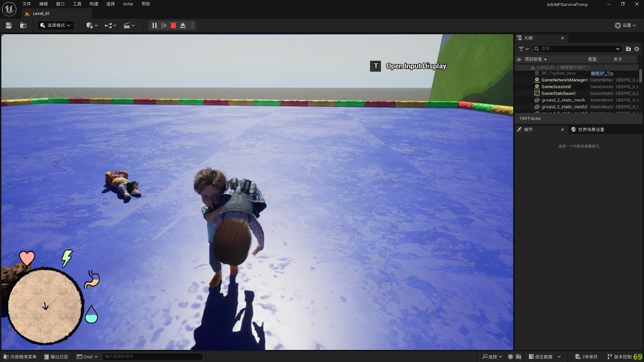644x362 pixels.
Task: Open the 选择模式 mode dropdown
Action: pyautogui.click(x=55, y=25)
